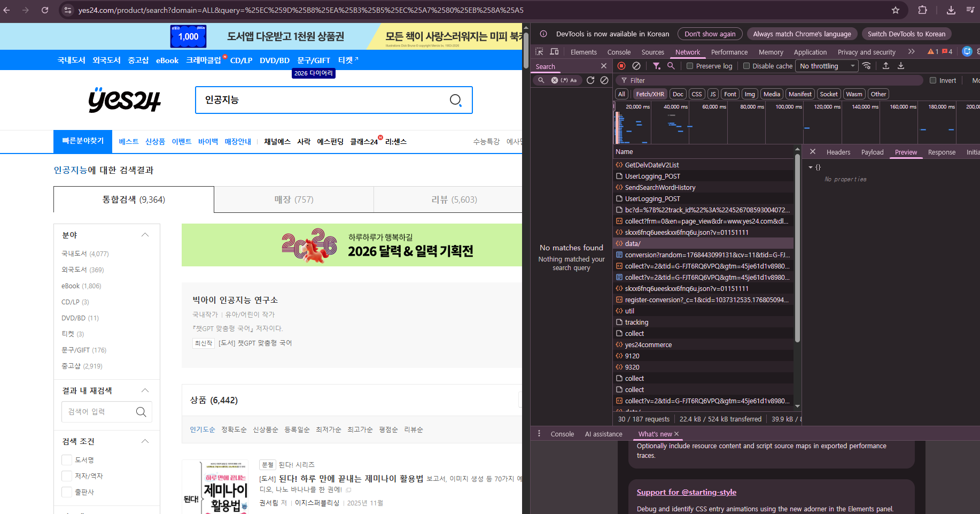Click the 결과 내 재검색 input field
The width and height of the screenshot is (980, 514).
99,412
